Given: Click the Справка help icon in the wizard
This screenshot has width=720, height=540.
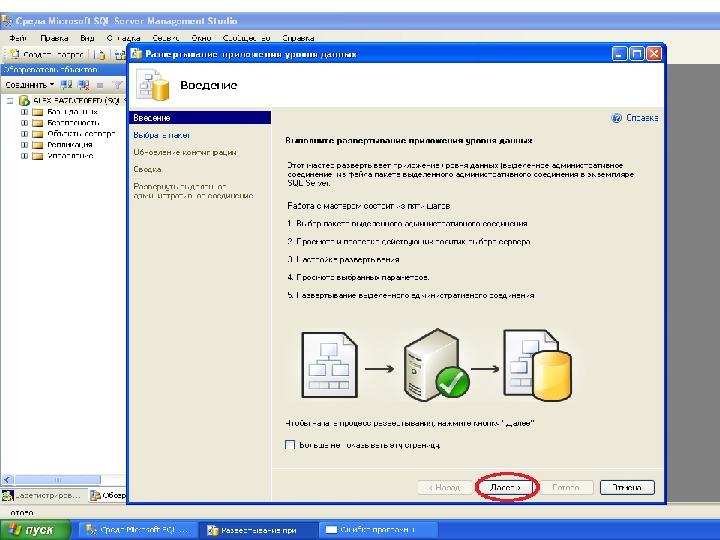Looking at the screenshot, I should (x=616, y=118).
